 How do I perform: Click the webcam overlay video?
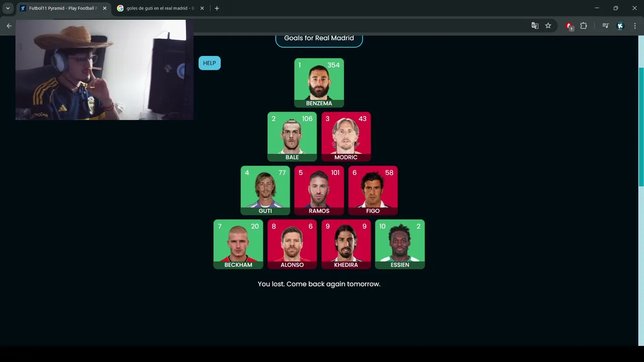pyautogui.click(x=105, y=70)
